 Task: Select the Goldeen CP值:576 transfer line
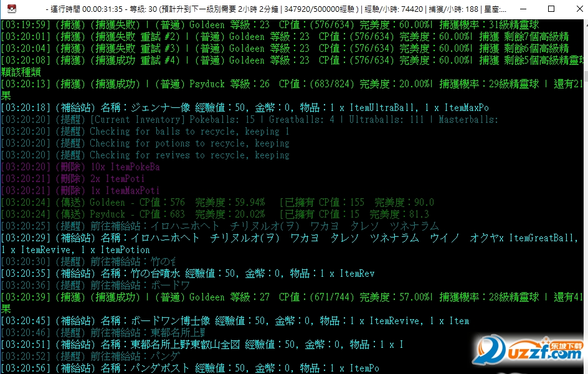pos(217,203)
